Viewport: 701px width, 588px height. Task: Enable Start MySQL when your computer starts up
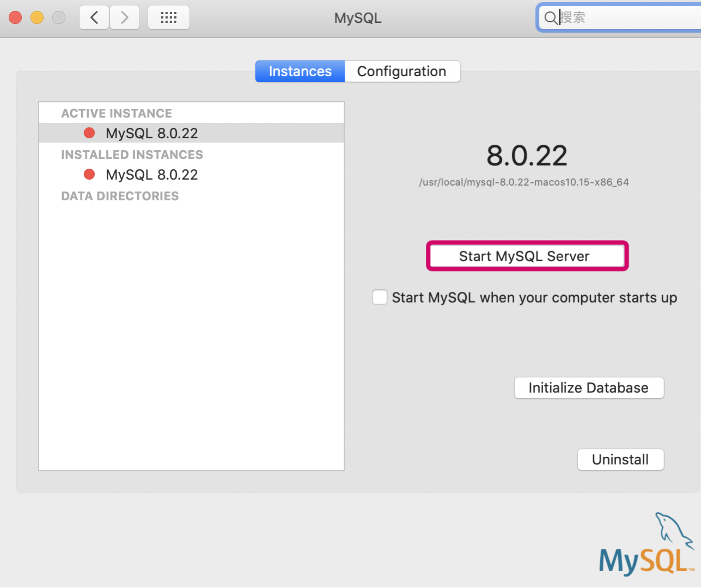tap(380, 297)
